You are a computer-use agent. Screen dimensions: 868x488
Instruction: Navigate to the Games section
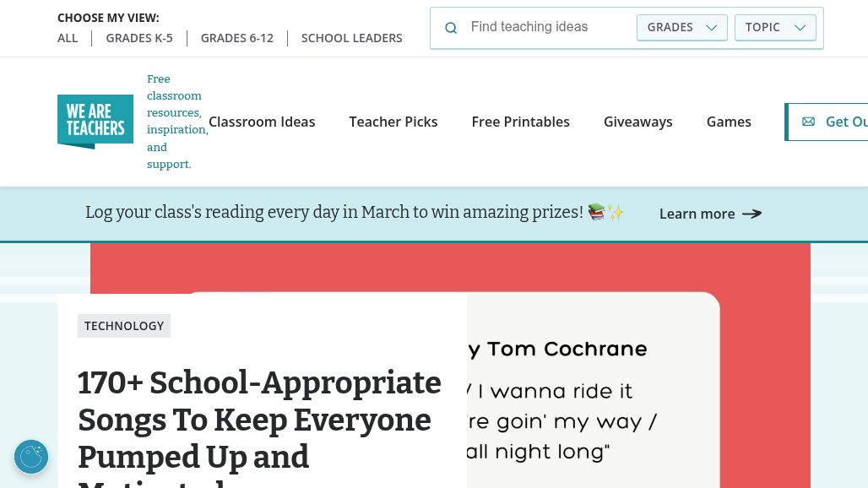point(729,122)
